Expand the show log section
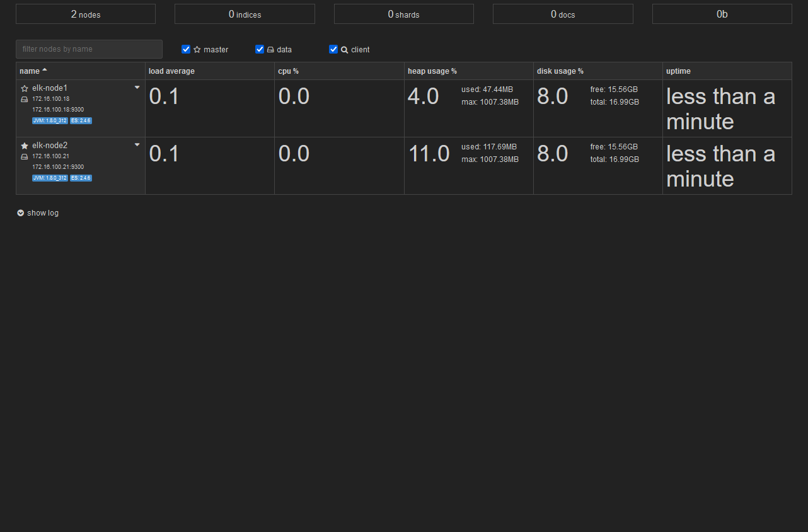808x532 pixels. pyautogui.click(x=38, y=213)
